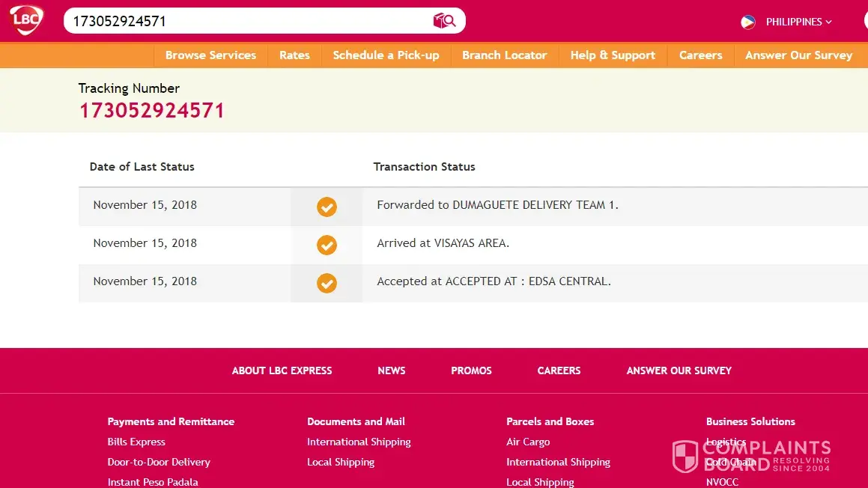Expand the Philippines country dropdown
Screen dimensions: 868x488
tap(798, 22)
